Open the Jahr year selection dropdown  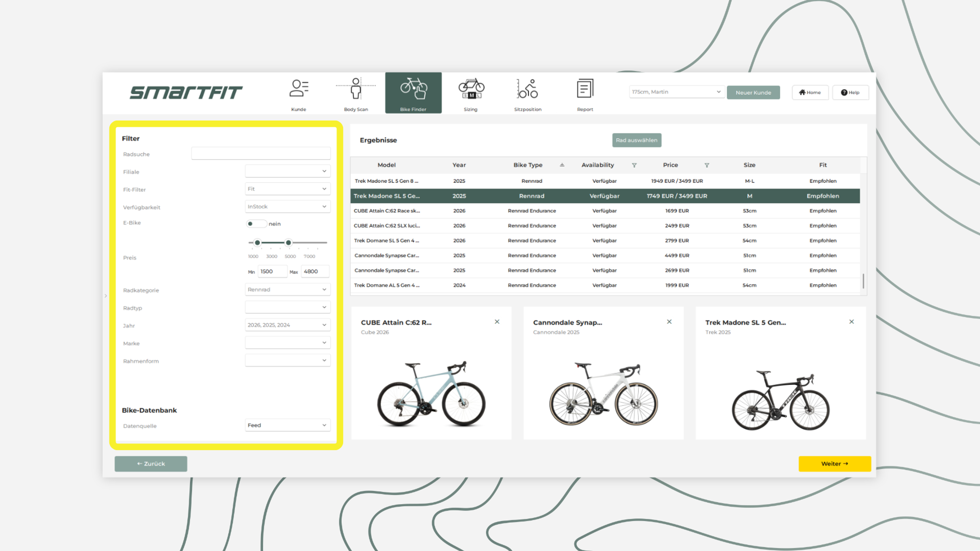tap(288, 325)
